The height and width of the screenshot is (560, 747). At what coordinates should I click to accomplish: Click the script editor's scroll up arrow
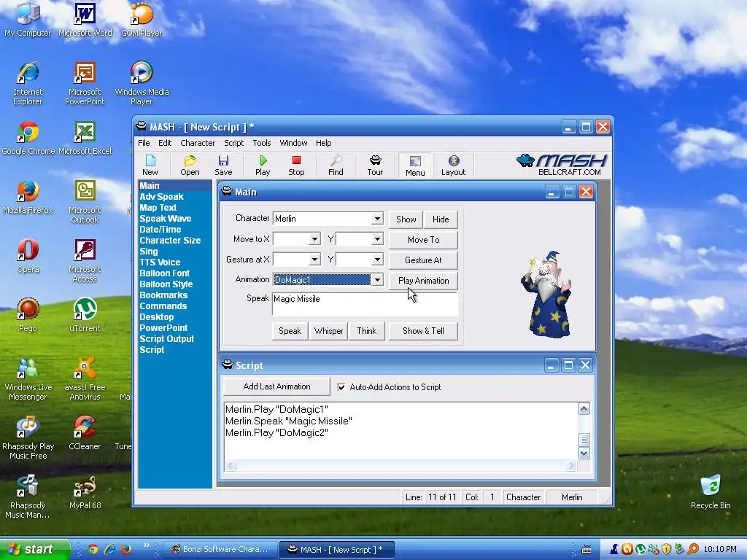[x=584, y=408]
